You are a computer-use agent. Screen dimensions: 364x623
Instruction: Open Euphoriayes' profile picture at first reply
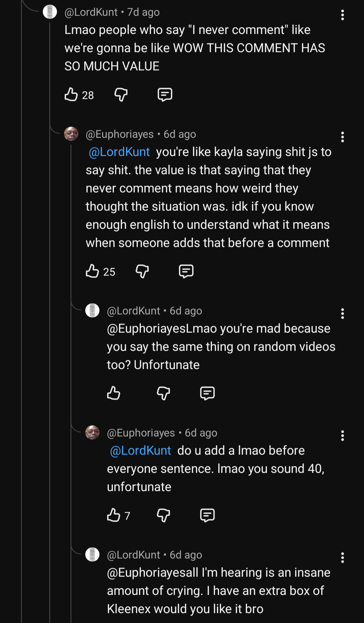pyautogui.click(x=71, y=134)
